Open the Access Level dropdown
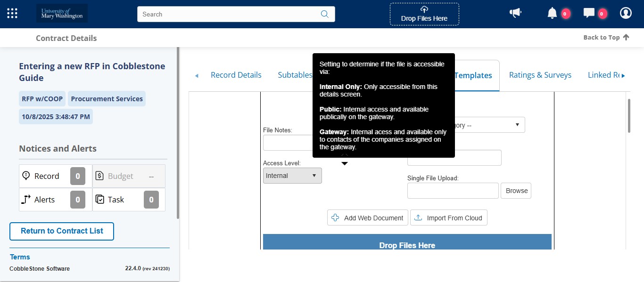 tap(292, 175)
